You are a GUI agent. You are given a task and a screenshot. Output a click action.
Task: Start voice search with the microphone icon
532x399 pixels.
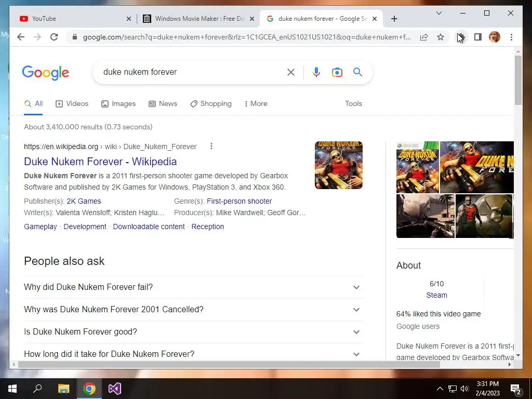coord(316,72)
